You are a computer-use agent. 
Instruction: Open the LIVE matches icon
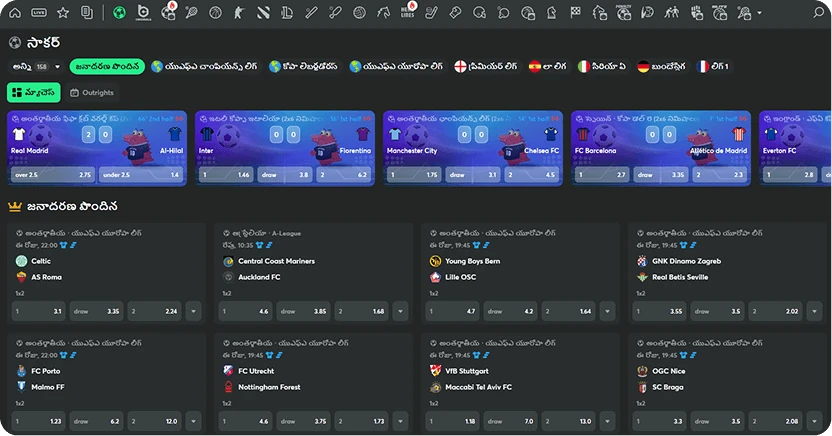[x=39, y=13]
